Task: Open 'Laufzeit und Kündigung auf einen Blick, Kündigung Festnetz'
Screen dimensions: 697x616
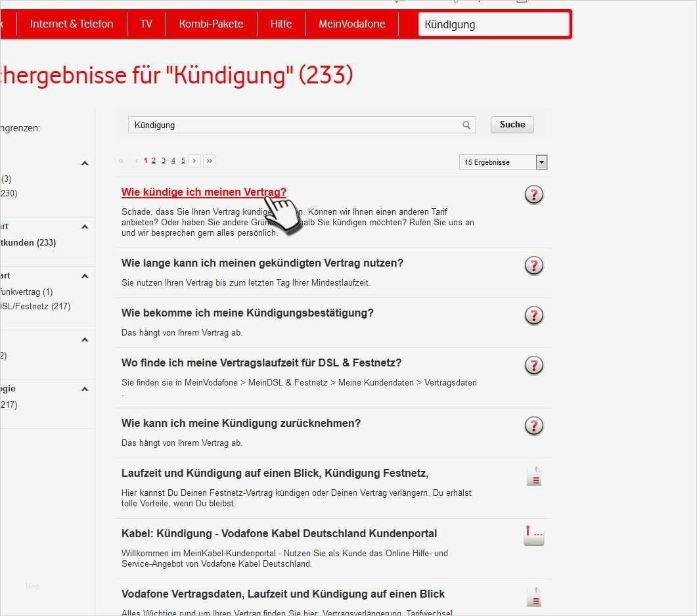Action: (275, 473)
